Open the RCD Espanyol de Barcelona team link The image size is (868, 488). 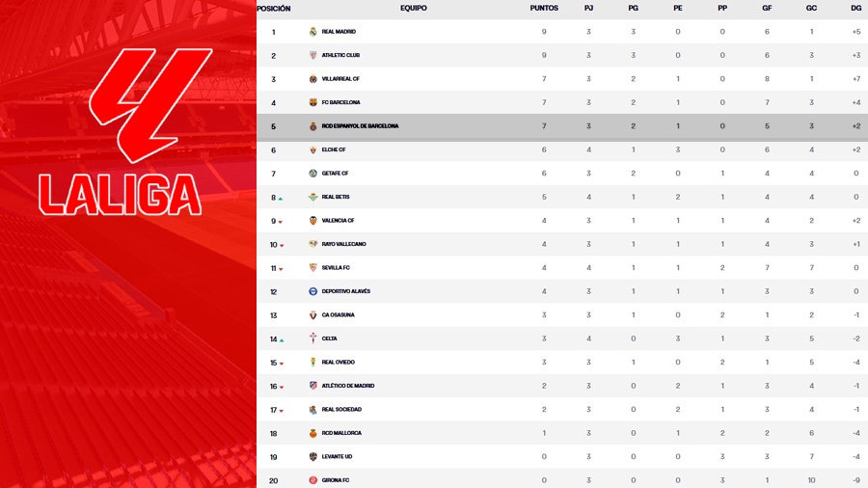pyautogui.click(x=360, y=126)
